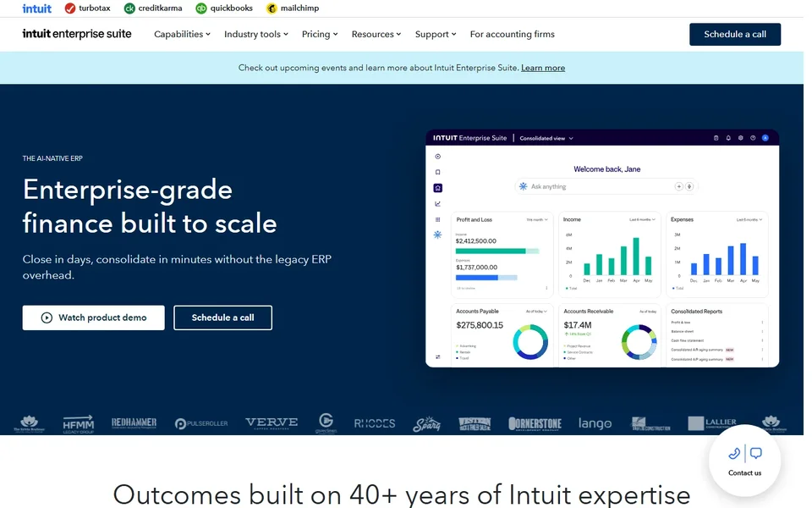Click the Rhodes customer logo
Screen dimensions: 812x508
pyautogui.click(x=375, y=423)
